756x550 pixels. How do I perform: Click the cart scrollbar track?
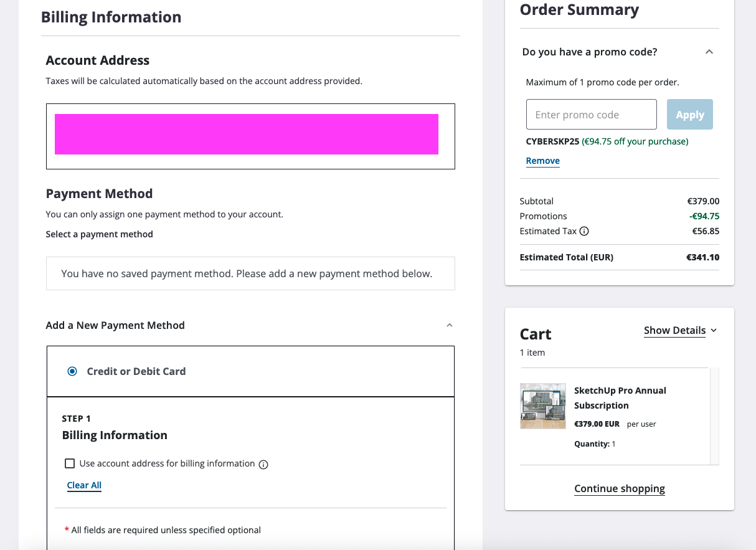[714, 415]
